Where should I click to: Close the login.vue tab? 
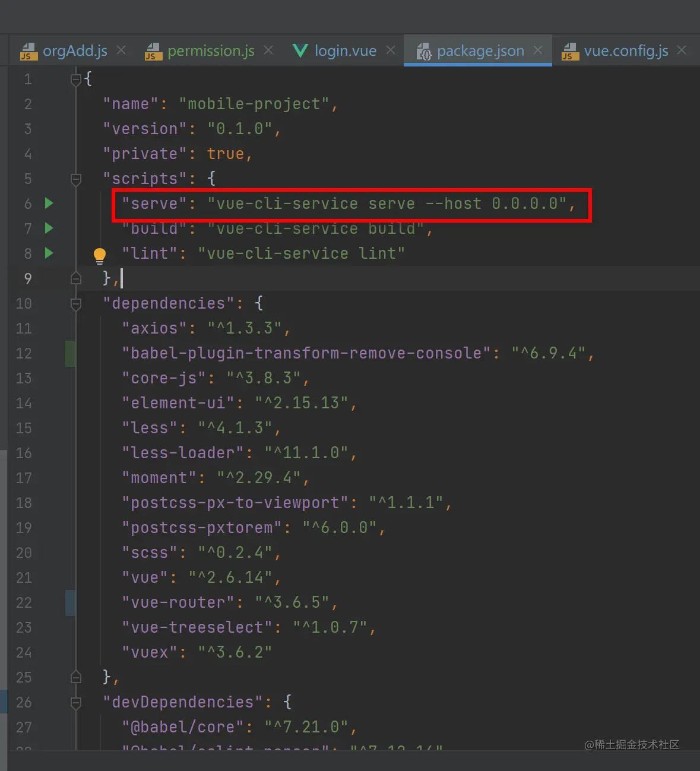[x=391, y=50]
